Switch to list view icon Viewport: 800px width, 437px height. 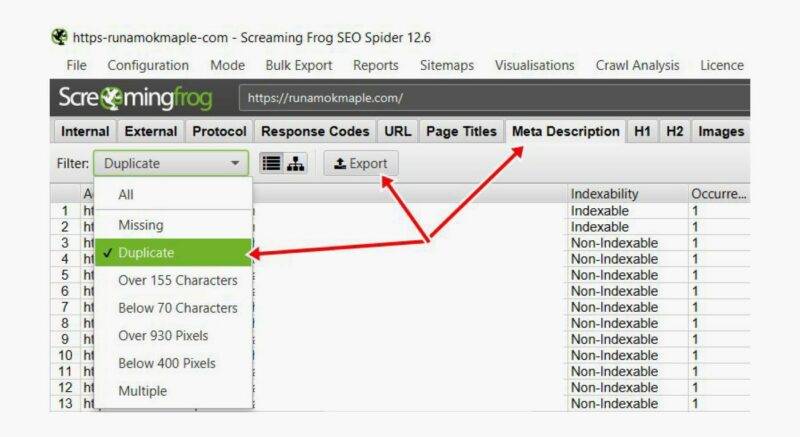click(271, 164)
